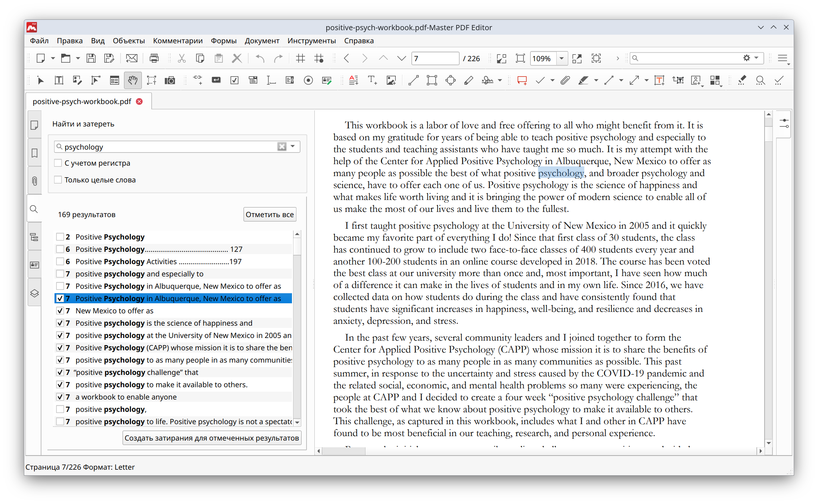This screenshot has width=818, height=504.
Task: Select result 'positive psychology challenge that'
Action: click(x=174, y=372)
